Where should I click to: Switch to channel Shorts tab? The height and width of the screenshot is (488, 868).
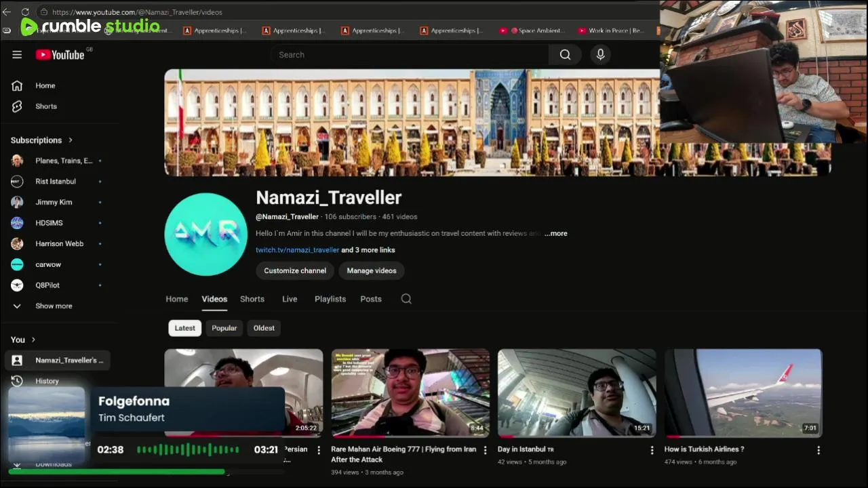click(252, 299)
